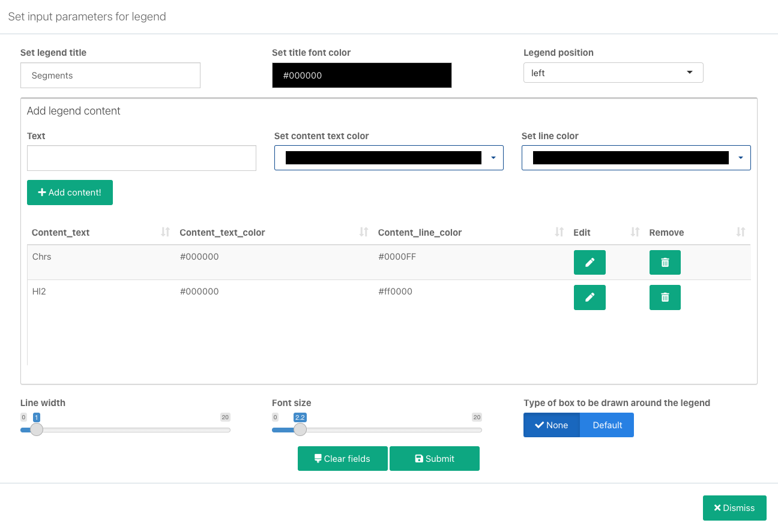Sort arrows on Edit column
The image size is (778, 532).
(635, 232)
